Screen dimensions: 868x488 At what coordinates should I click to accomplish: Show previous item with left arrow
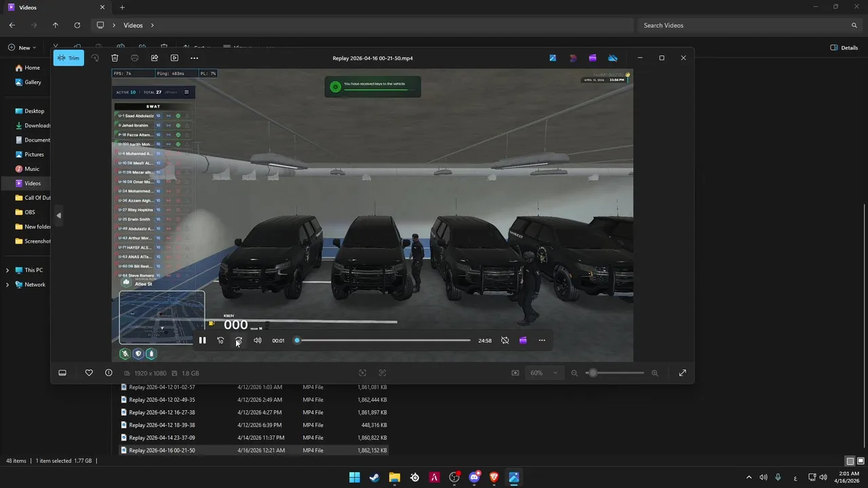pyautogui.click(x=58, y=216)
